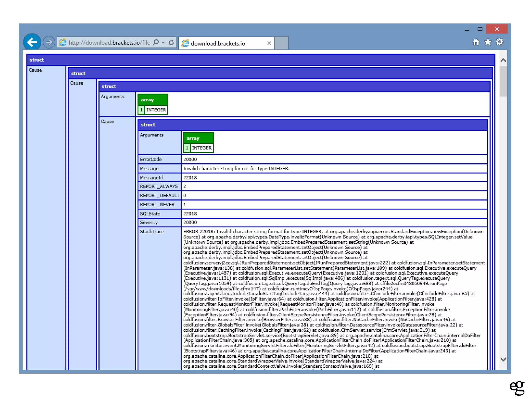Click the browser back arrow button
Image resolution: width=532 pixels, height=399 pixels.
32,42
